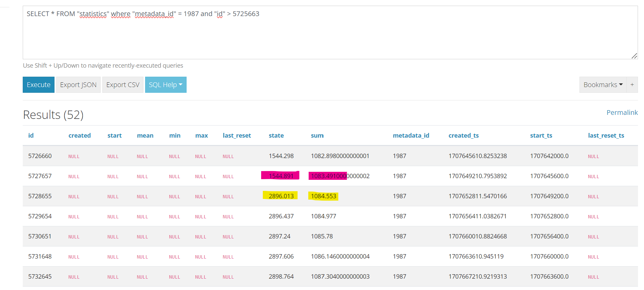The height and width of the screenshot is (290, 644).
Task: Grab the query box resize handle
Action: [x=634, y=56]
